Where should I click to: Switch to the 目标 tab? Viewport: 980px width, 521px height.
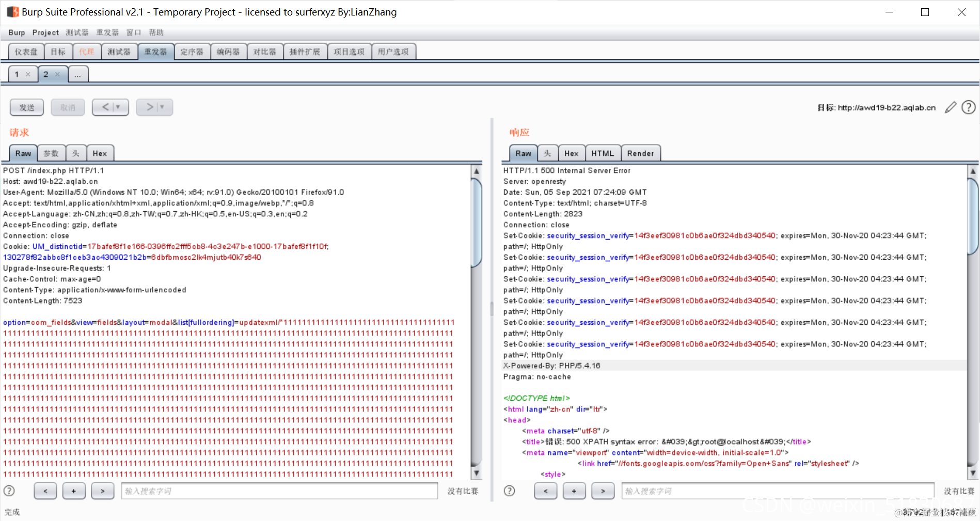tap(58, 52)
